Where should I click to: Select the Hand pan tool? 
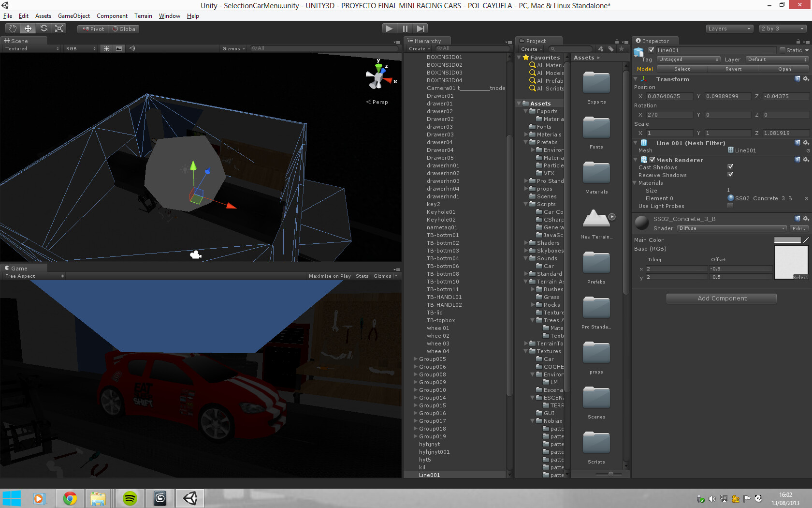pyautogui.click(x=12, y=28)
